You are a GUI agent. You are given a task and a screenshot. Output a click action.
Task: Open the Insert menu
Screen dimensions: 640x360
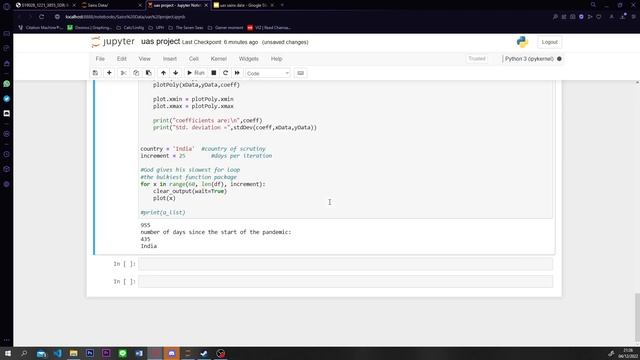tap(170, 59)
